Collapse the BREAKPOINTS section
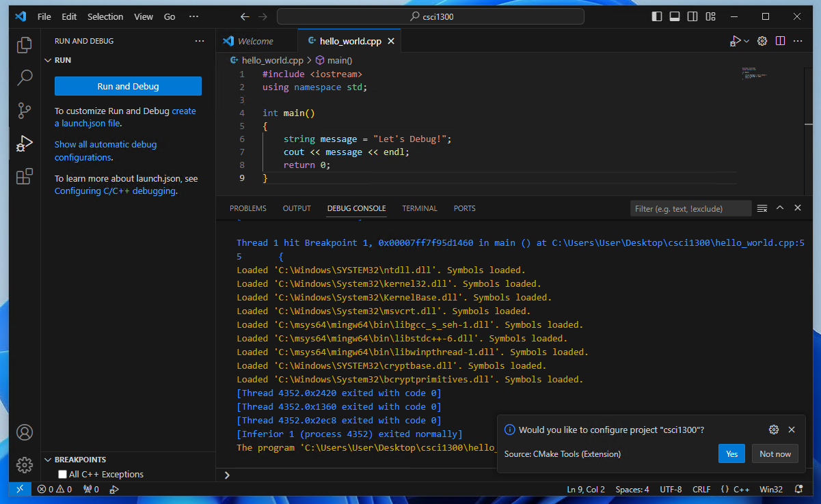Screen dimensions: 821x504 pos(49,460)
